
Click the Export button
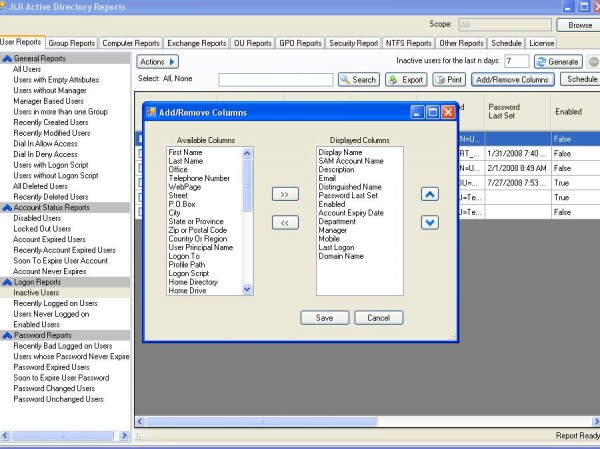tap(406, 79)
